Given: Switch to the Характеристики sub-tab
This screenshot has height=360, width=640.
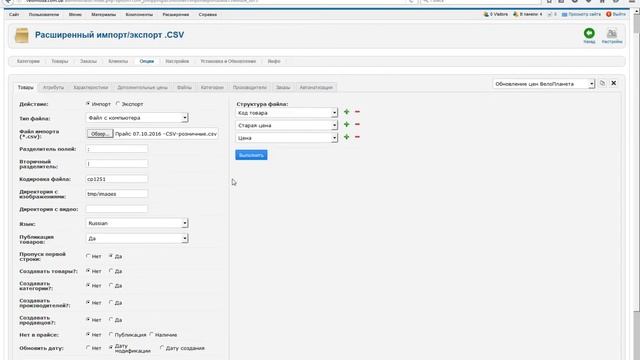Looking at the screenshot, I should tap(91, 87).
